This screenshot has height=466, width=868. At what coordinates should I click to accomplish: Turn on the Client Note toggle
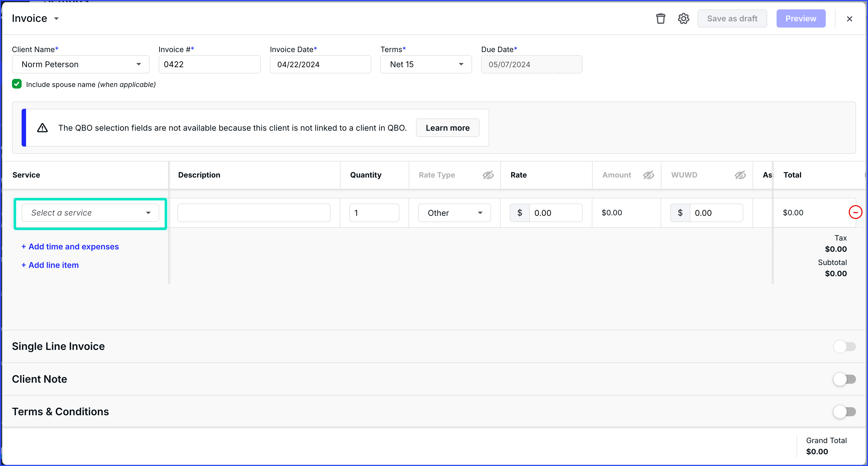point(844,379)
